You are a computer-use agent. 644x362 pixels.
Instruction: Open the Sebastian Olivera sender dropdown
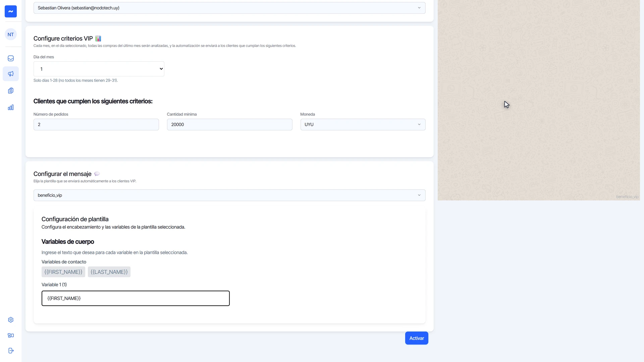pos(229,8)
